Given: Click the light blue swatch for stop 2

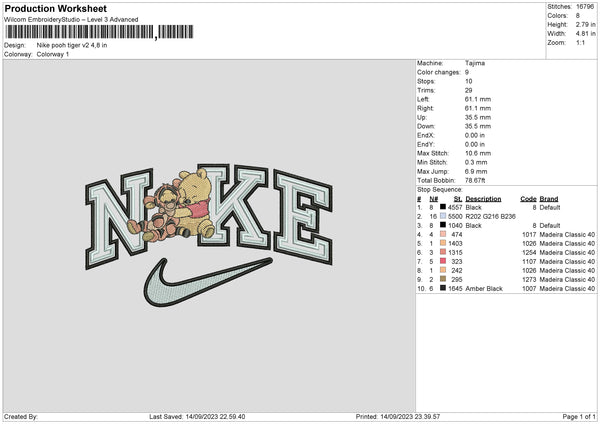Looking at the screenshot, I should click(x=443, y=216).
